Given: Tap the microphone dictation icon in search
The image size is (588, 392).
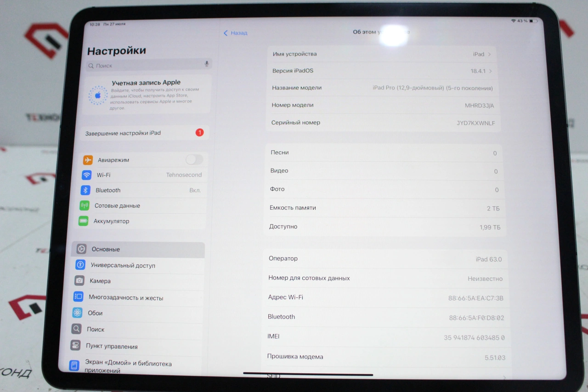Looking at the screenshot, I should click(207, 64).
